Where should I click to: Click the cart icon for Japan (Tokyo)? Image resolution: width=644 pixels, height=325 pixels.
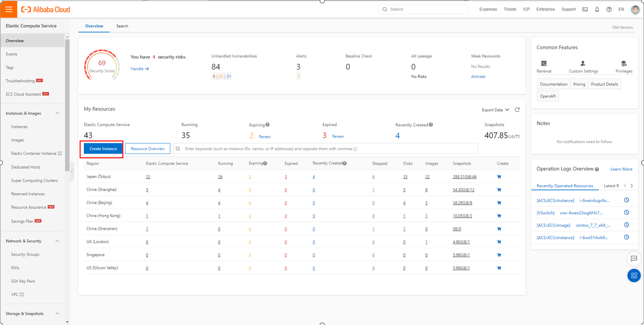pyautogui.click(x=499, y=177)
